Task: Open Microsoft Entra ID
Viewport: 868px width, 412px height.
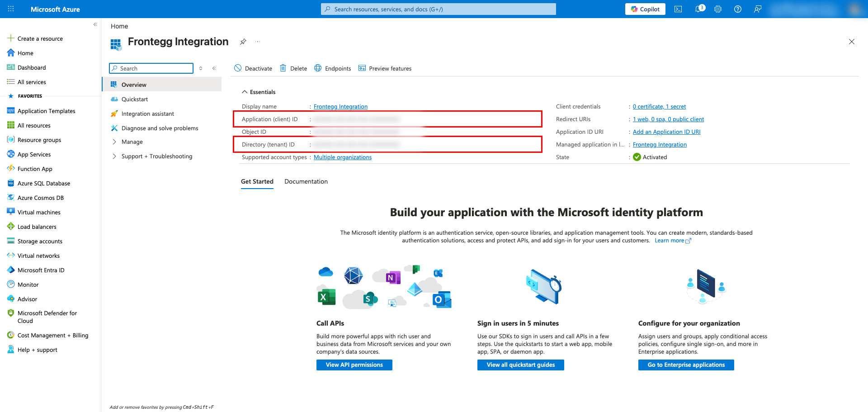Action: click(41, 270)
